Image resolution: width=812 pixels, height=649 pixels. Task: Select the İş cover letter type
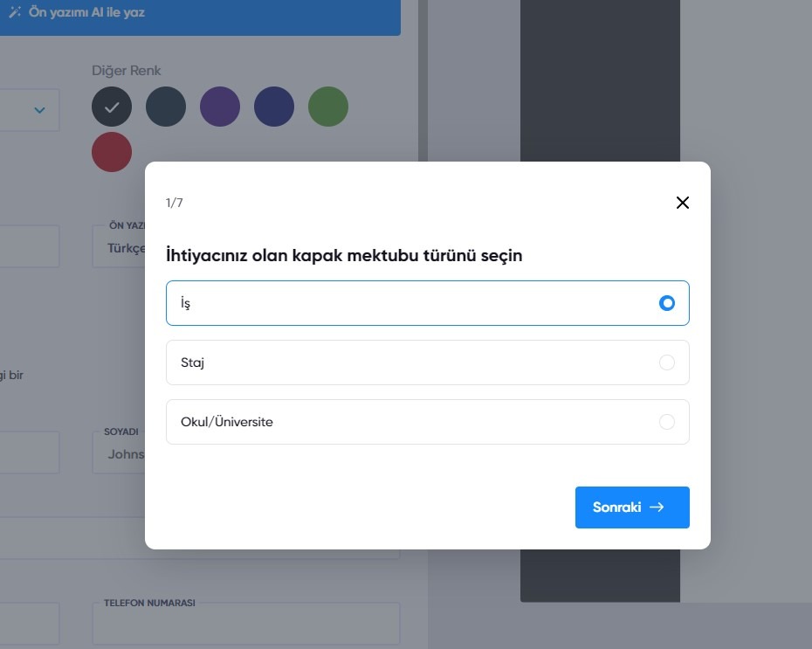428,303
